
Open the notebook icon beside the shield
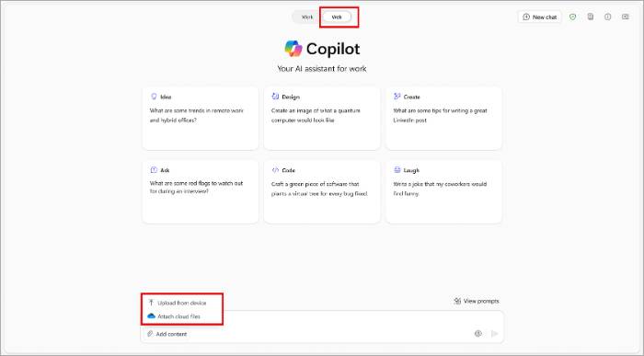tap(591, 17)
